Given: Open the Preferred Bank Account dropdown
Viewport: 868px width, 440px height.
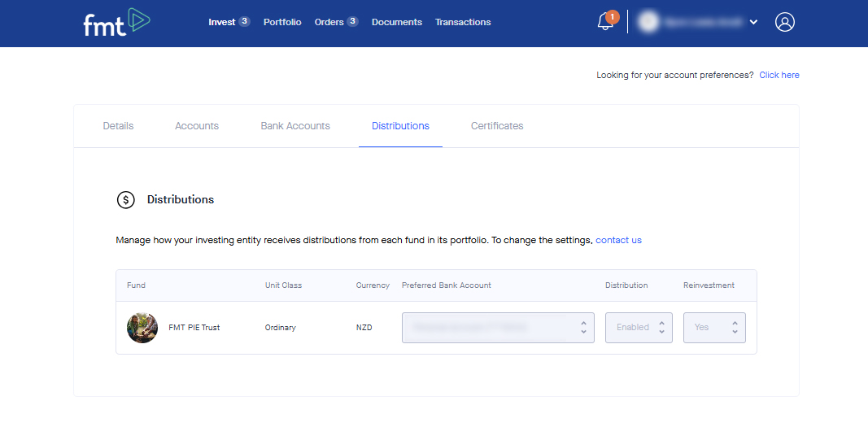Looking at the screenshot, I should [498, 328].
